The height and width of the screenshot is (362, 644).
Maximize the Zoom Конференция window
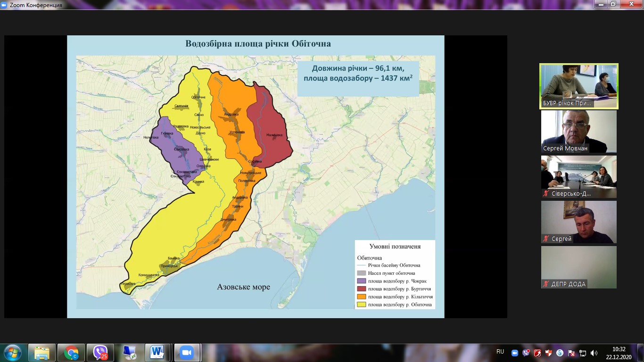(x=613, y=4)
